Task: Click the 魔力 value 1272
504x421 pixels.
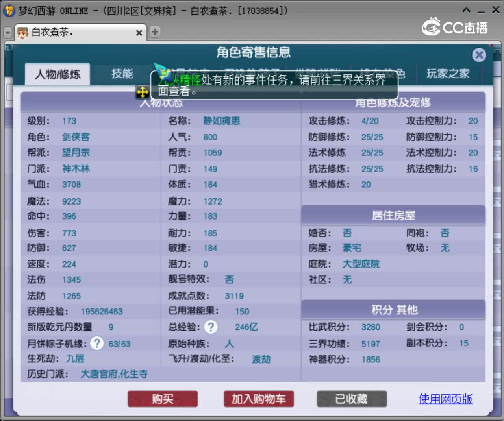Action: (213, 201)
